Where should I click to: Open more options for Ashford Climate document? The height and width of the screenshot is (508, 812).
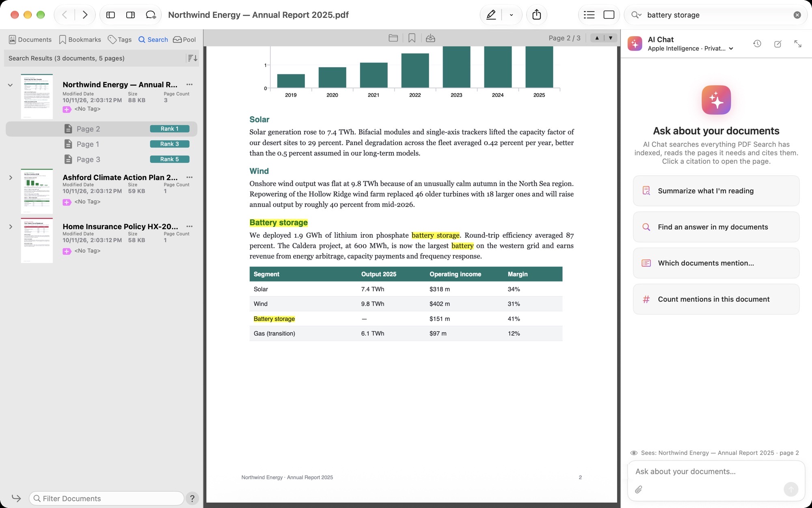pyautogui.click(x=189, y=177)
